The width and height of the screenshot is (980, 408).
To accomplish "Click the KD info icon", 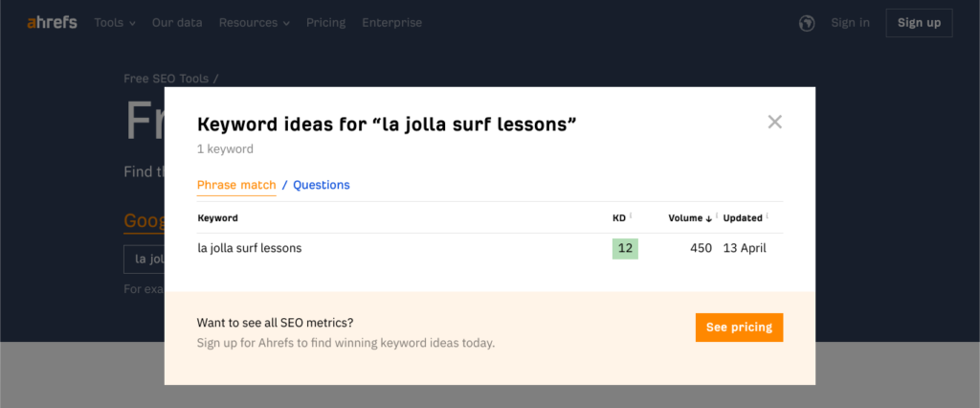I will tap(631, 216).
